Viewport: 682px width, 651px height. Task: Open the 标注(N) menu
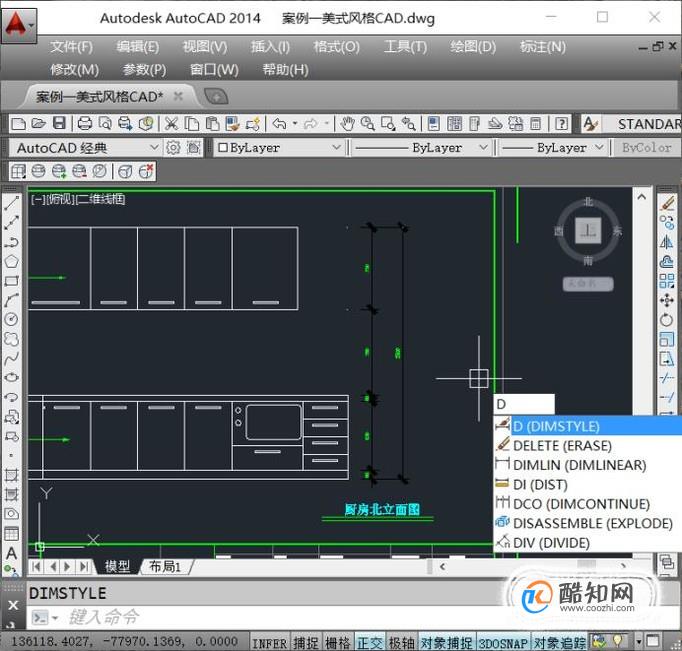click(x=543, y=47)
